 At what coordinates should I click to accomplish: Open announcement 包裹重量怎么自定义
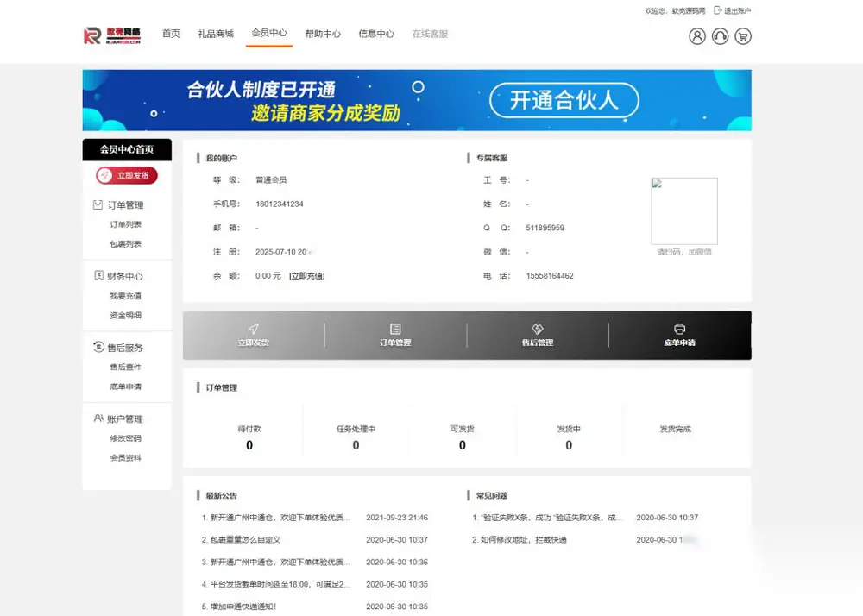241,540
